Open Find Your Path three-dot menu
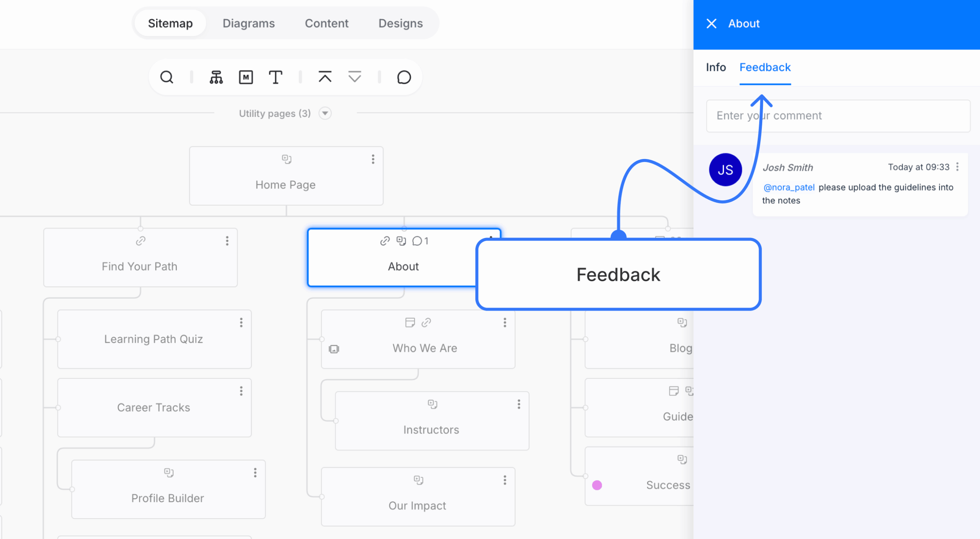The image size is (980, 539). 227,241
